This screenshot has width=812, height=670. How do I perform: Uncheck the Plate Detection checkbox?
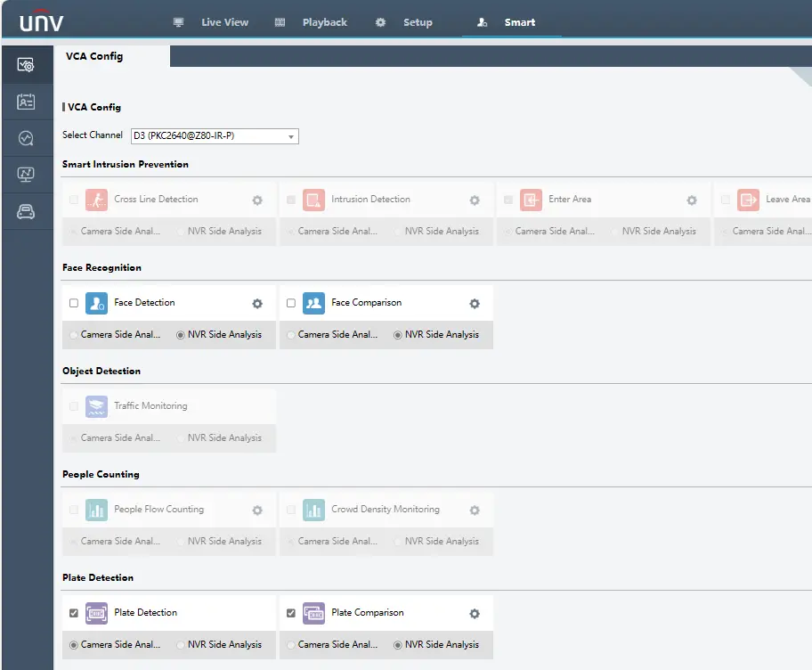(74, 613)
